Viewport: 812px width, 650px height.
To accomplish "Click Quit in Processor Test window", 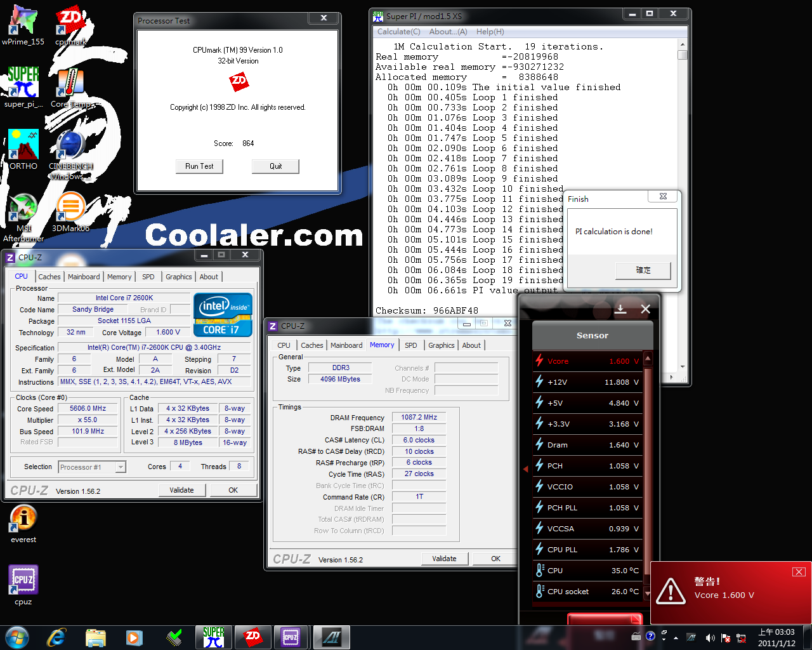I will [275, 166].
